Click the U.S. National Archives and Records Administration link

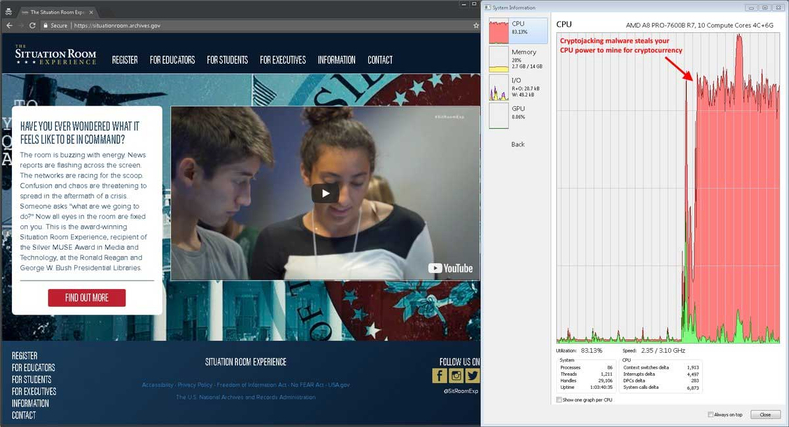246,397
